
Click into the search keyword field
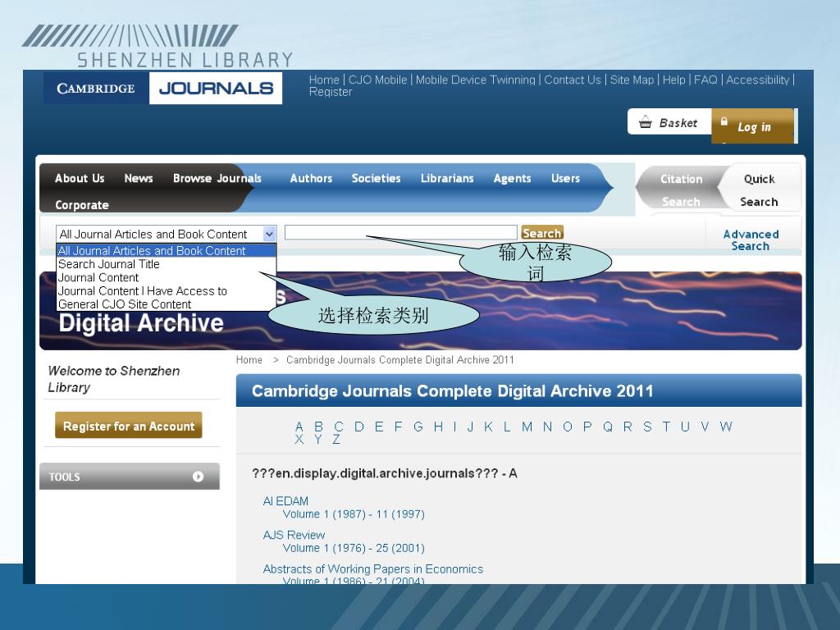(400, 232)
